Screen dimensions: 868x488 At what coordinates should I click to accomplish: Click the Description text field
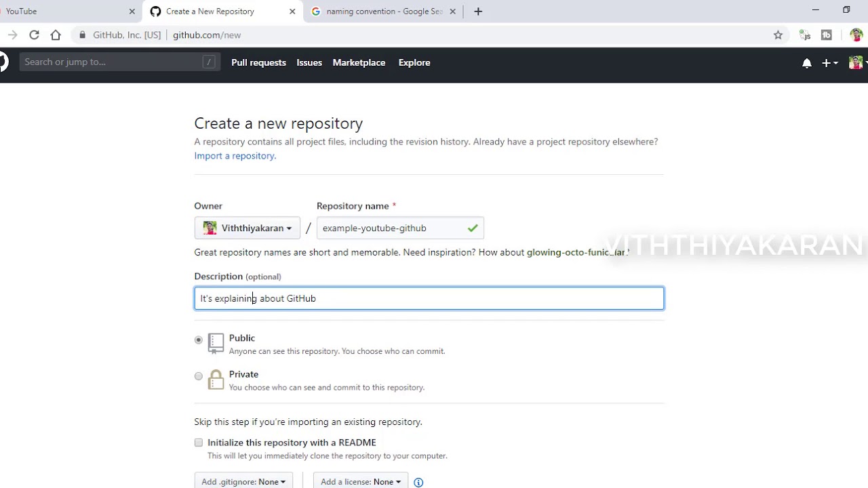[429, 298]
